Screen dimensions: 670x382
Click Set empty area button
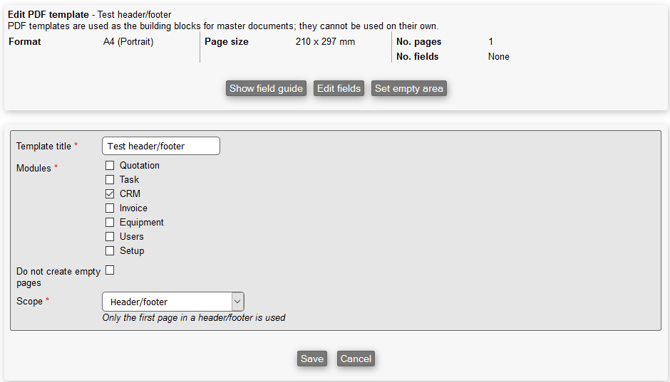coord(409,88)
